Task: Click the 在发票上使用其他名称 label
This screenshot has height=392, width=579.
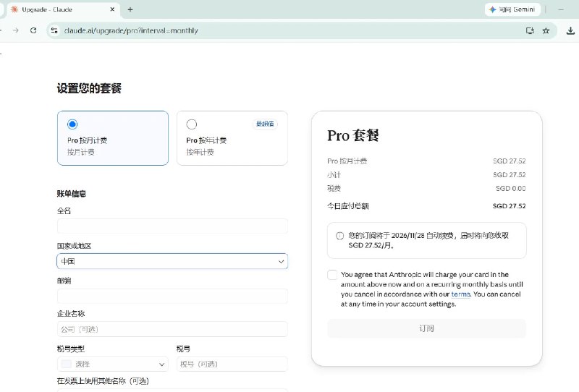Action: point(103,381)
